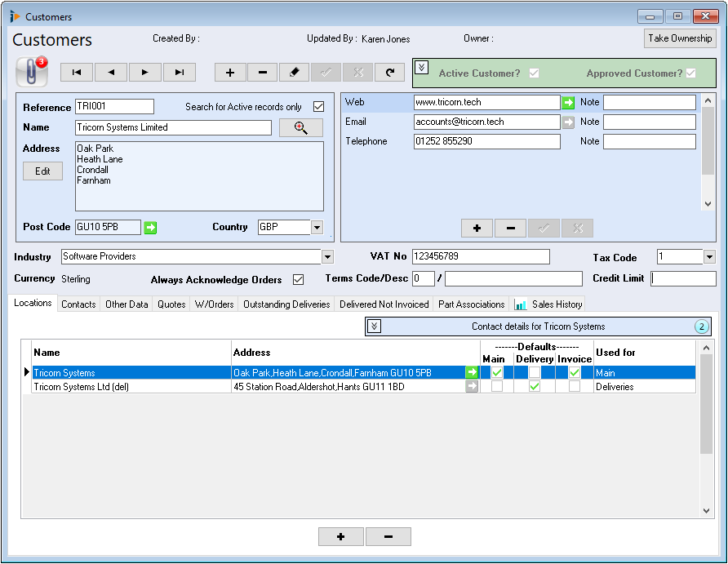Viewport: 728px width, 564px height.
Task: Open the paperclip attachments icon
Action: click(31, 72)
